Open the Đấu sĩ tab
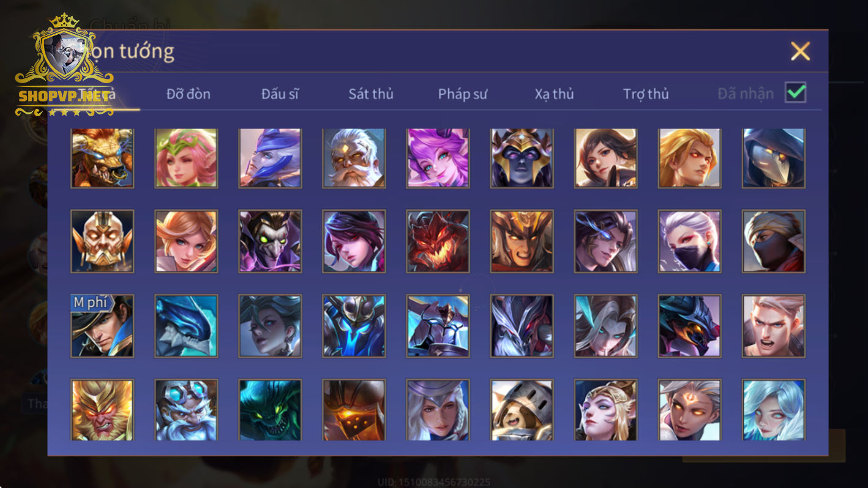This screenshot has width=868, height=488. click(x=280, y=94)
